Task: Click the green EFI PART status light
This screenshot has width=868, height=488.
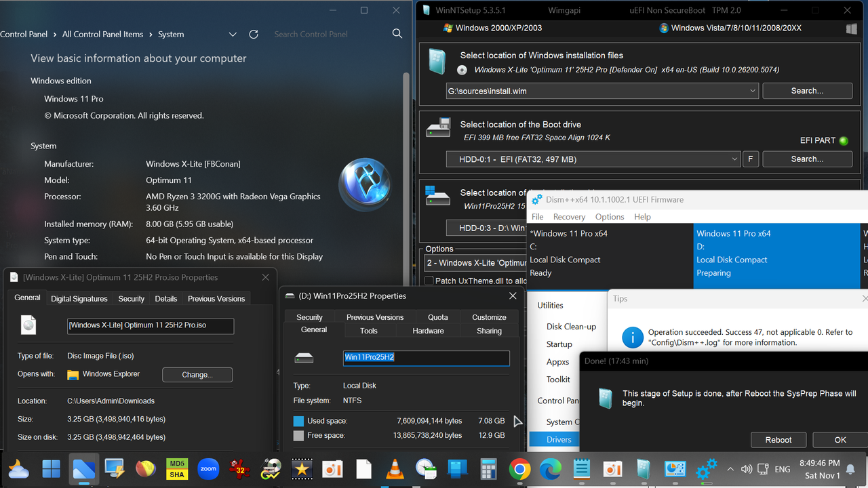Action: (x=843, y=140)
